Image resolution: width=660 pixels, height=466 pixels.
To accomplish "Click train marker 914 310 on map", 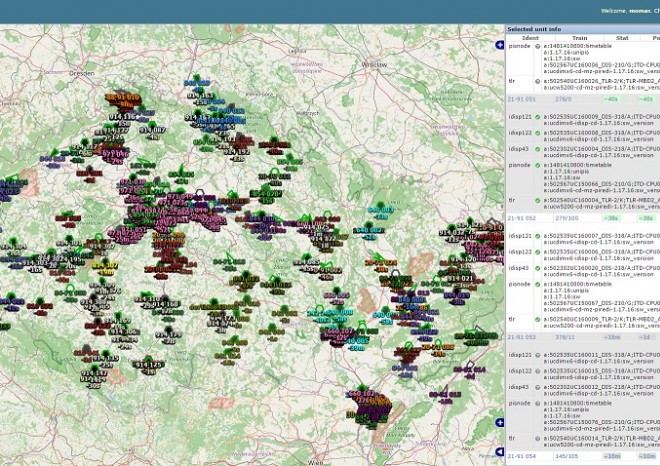I will pyautogui.click(x=147, y=300).
